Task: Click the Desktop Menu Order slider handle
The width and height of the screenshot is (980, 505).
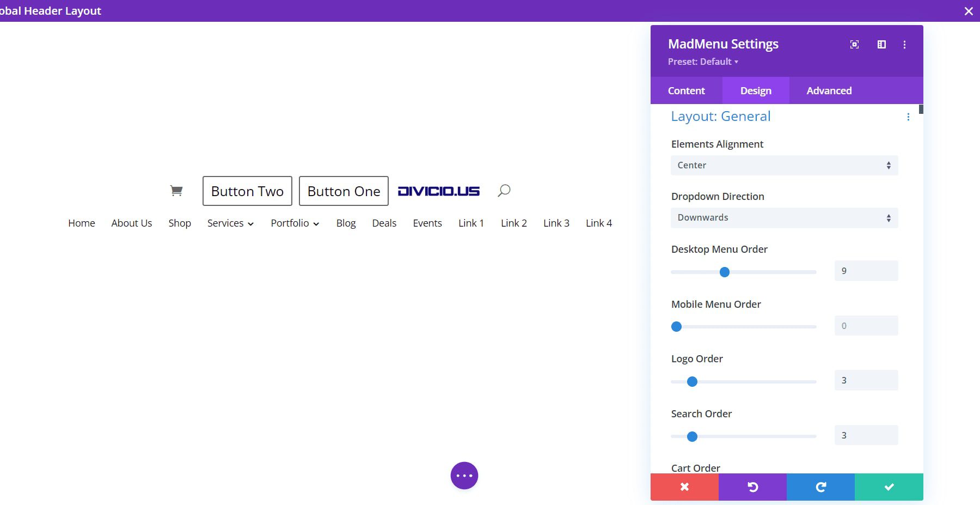Action: pyautogui.click(x=725, y=272)
